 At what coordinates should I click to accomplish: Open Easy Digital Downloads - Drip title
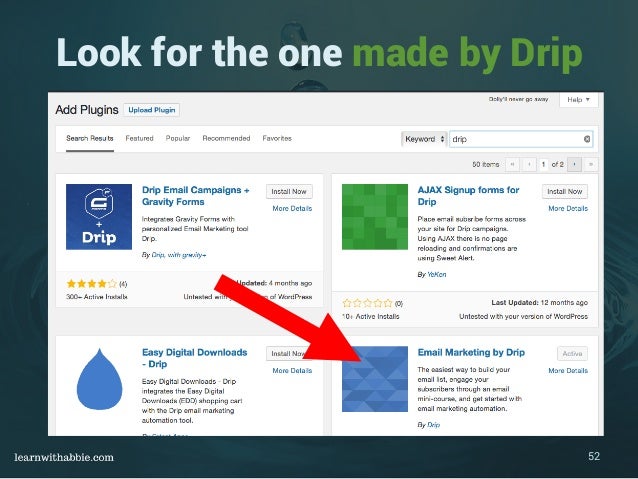194,358
